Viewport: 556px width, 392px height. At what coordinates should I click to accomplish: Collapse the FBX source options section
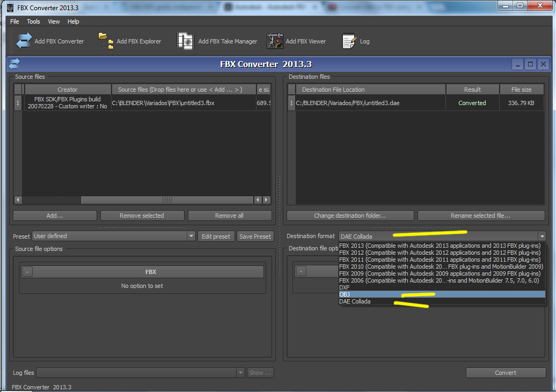(x=27, y=272)
